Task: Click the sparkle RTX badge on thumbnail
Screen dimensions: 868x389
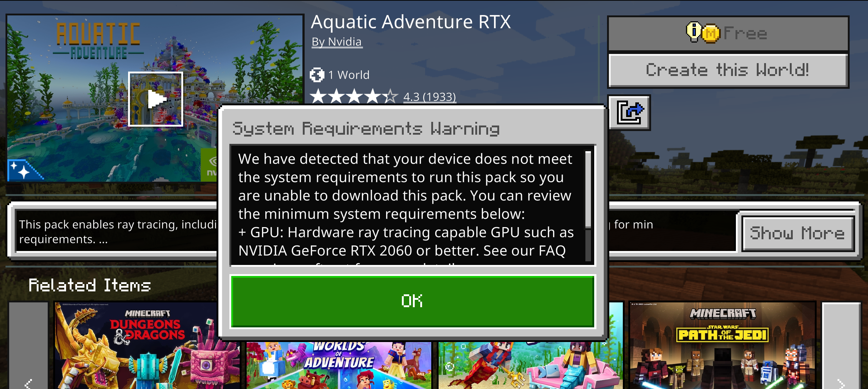Action: (x=24, y=170)
